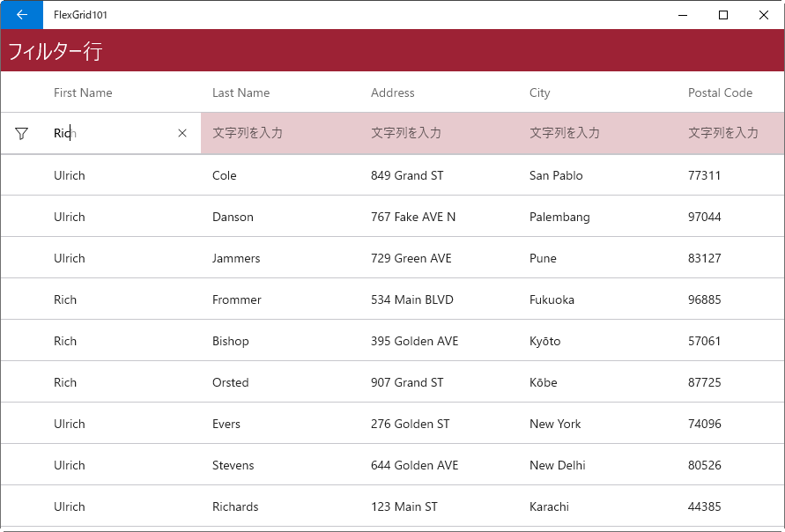Select the 395 Golden AVE address cell
The height and width of the screenshot is (532, 785).
pyautogui.click(x=439, y=341)
